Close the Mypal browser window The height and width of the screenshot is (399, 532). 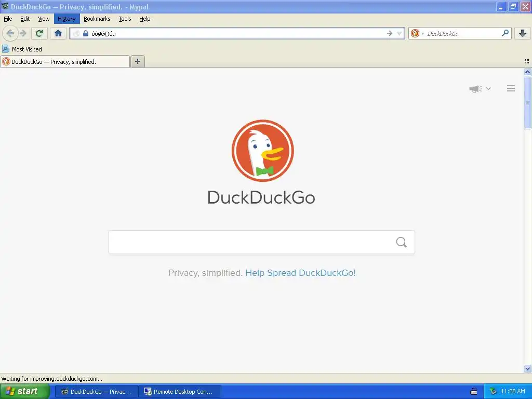525,6
